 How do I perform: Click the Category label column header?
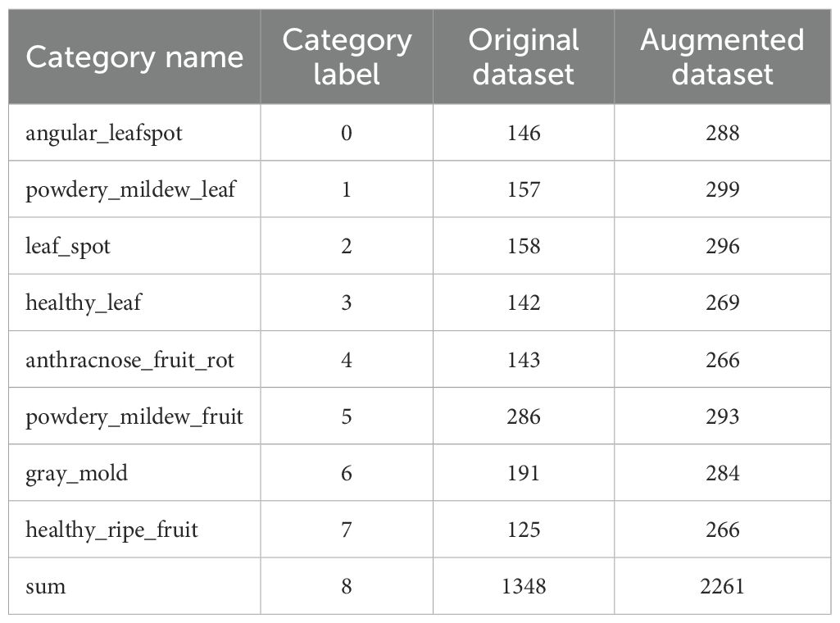347,57
